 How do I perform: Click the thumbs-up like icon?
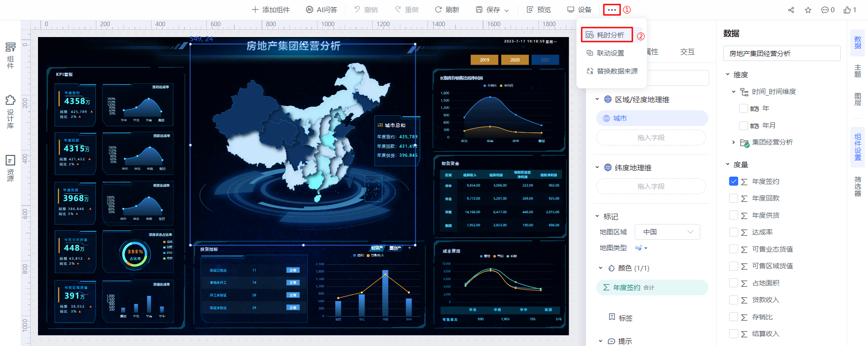(x=849, y=10)
